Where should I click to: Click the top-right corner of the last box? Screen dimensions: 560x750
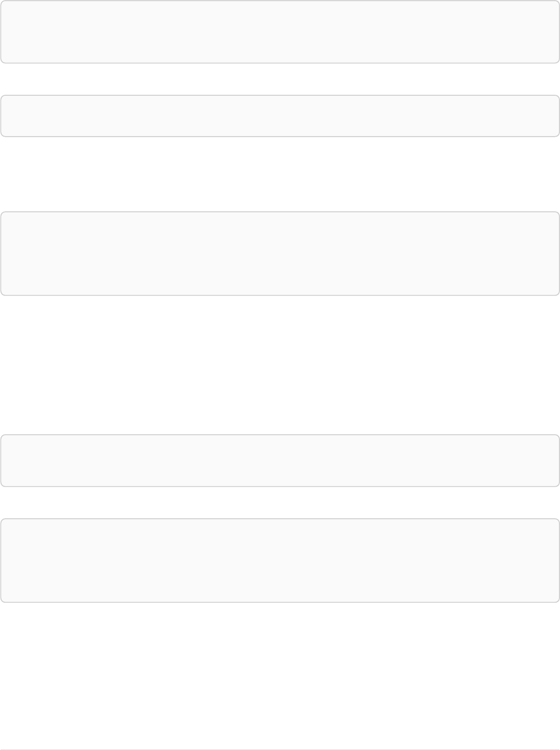[x=558, y=520]
